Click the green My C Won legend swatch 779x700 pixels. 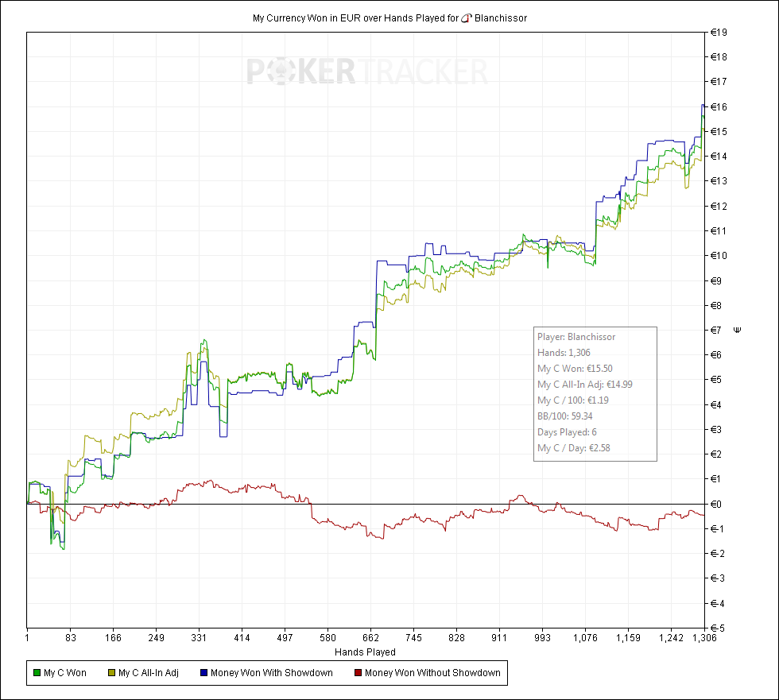pyautogui.click(x=37, y=673)
